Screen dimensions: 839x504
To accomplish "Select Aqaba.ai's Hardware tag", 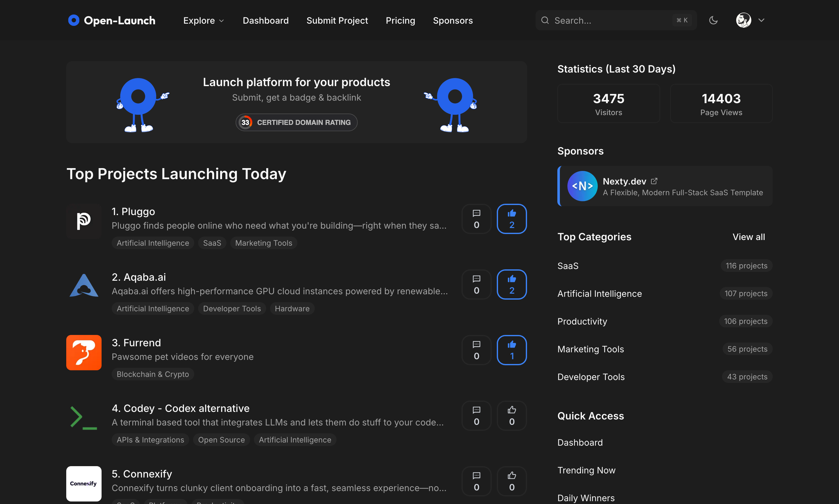I will click(292, 308).
